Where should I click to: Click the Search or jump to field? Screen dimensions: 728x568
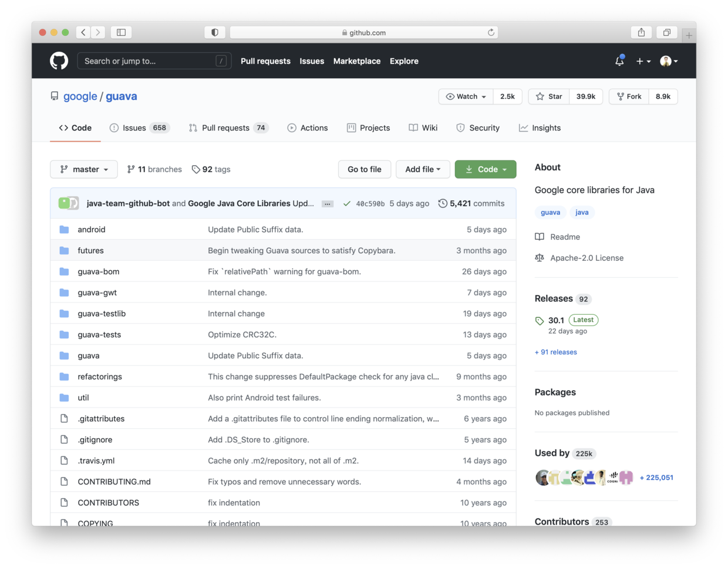(x=150, y=61)
